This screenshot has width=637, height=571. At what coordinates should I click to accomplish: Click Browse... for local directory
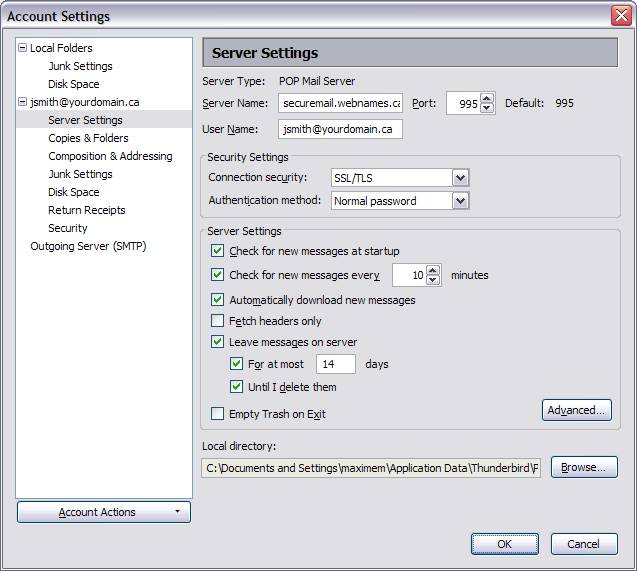click(x=584, y=467)
